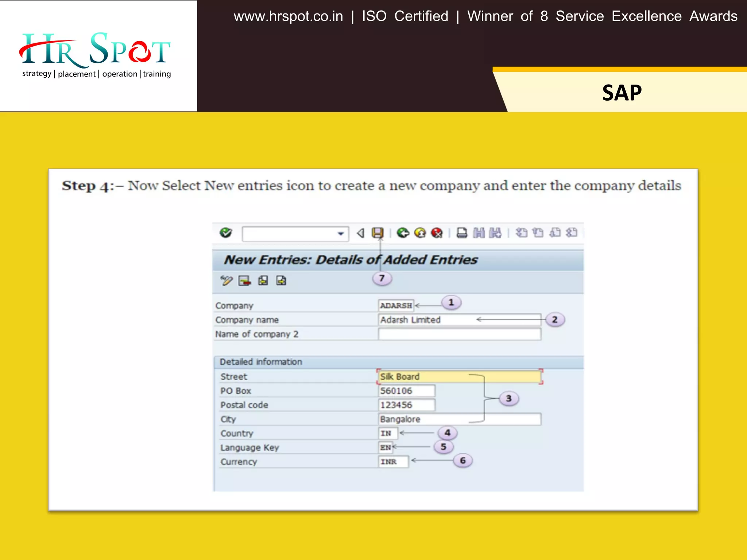This screenshot has width=747, height=560.
Task: Click the PO Box field 560106
Action: click(407, 391)
